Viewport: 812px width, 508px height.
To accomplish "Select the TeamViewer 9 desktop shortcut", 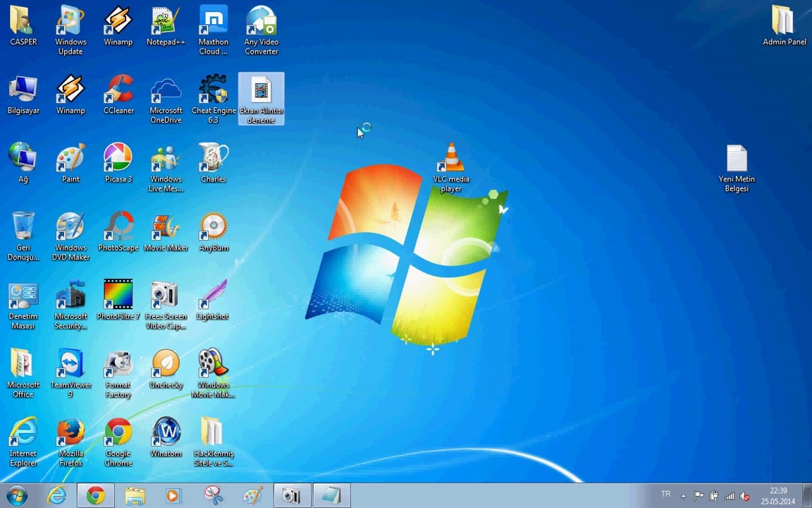I will click(x=70, y=373).
